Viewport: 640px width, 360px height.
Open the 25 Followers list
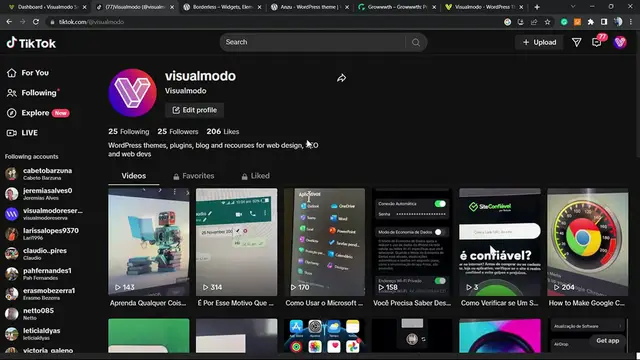(x=178, y=131)
